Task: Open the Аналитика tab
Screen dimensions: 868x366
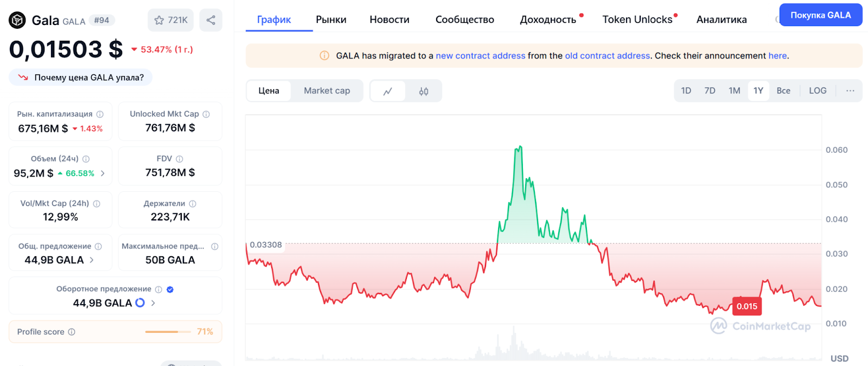Action: click(x=722, y=20)
